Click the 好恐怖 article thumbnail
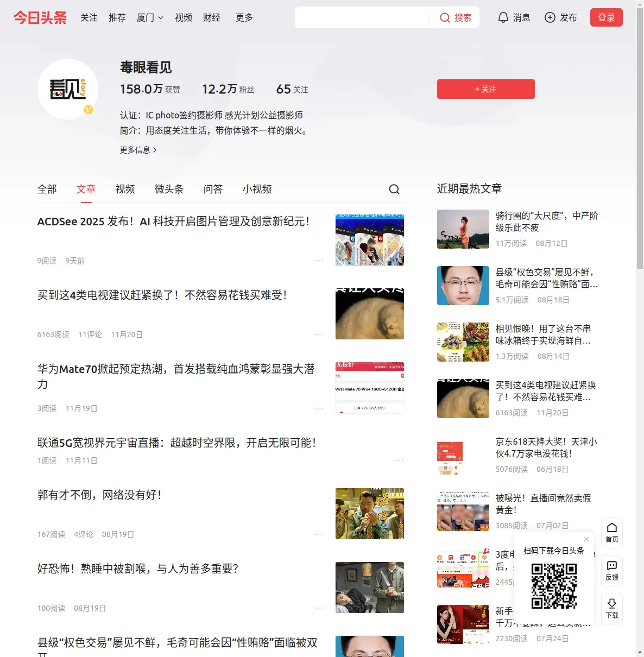 [x=370, y=587]
